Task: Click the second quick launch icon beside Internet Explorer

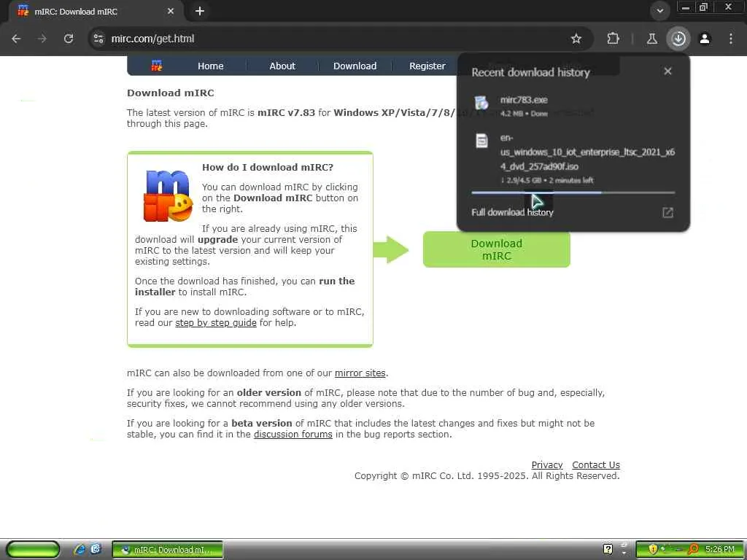Action: pos(96,550)
